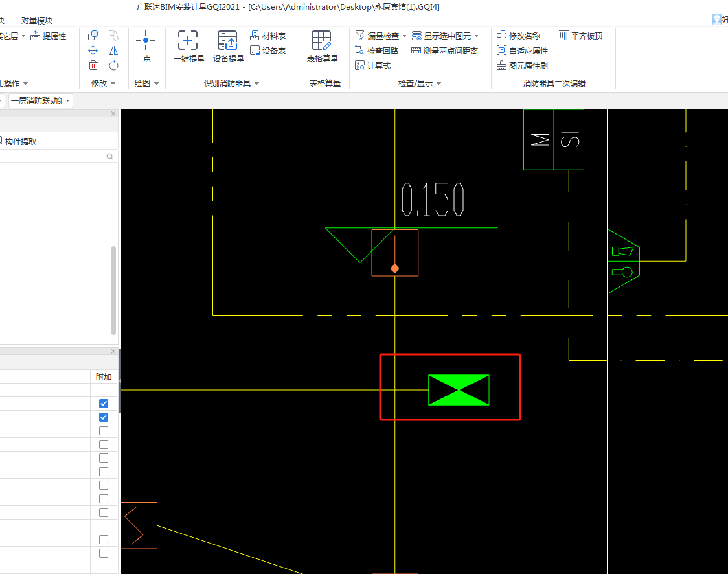Click the red delete trash icon

click(93, 65)
